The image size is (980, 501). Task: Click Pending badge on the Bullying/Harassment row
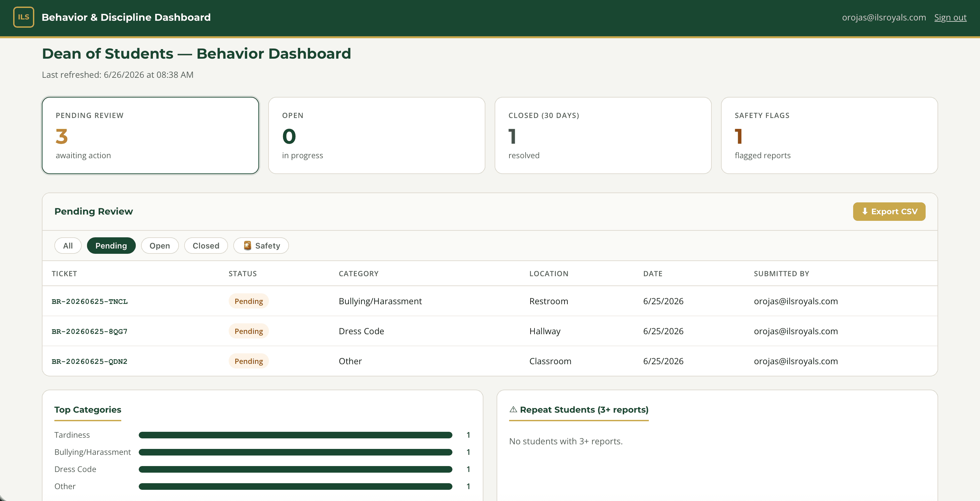(248, 301)
